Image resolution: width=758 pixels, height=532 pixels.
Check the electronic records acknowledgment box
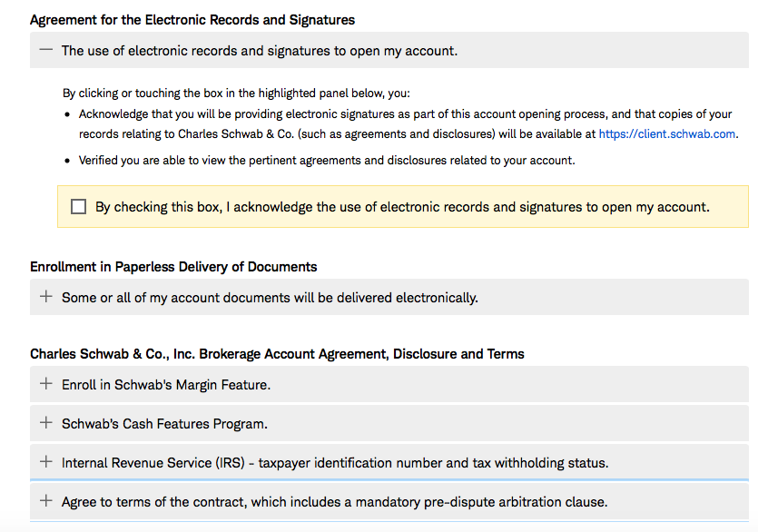click(x=79, y=207)
